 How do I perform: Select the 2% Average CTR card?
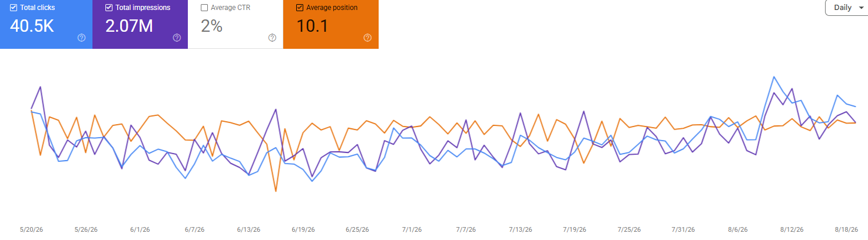(236, 24)
